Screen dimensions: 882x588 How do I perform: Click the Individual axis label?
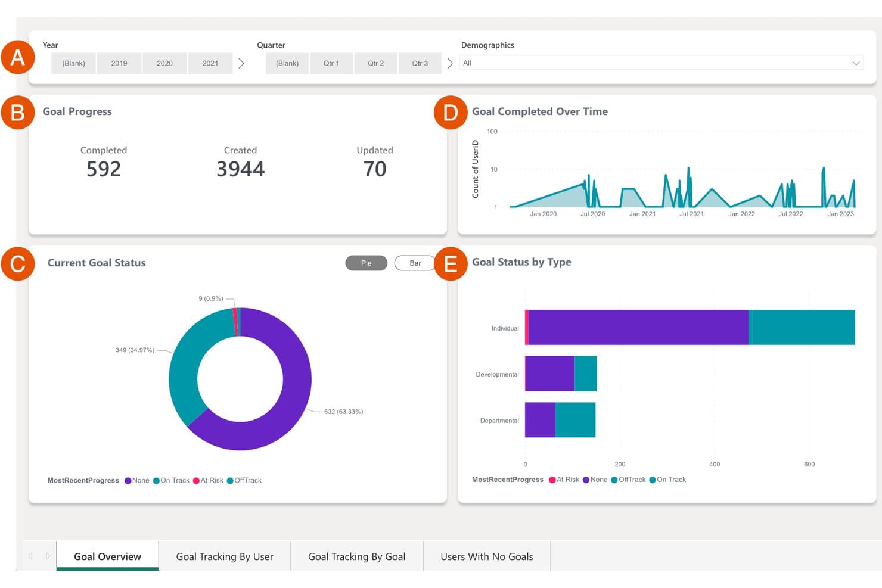[x=505, y=328]
